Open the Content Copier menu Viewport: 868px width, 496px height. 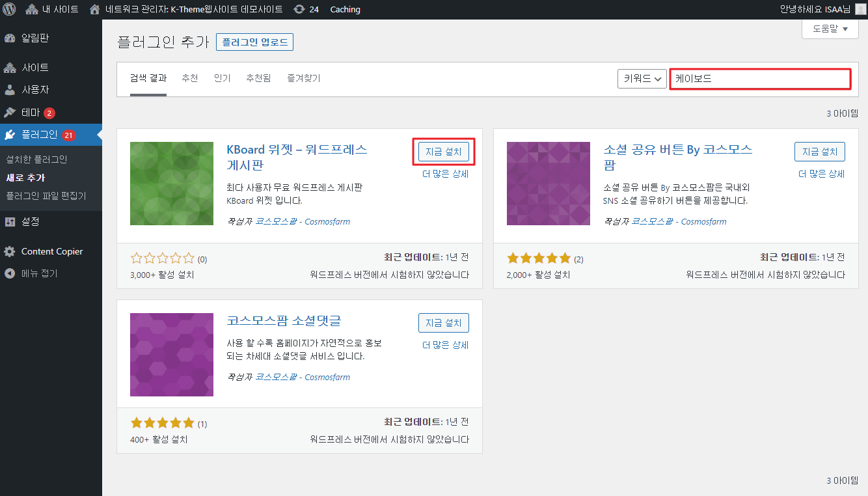pyautogui.click(x=51, y=251)
